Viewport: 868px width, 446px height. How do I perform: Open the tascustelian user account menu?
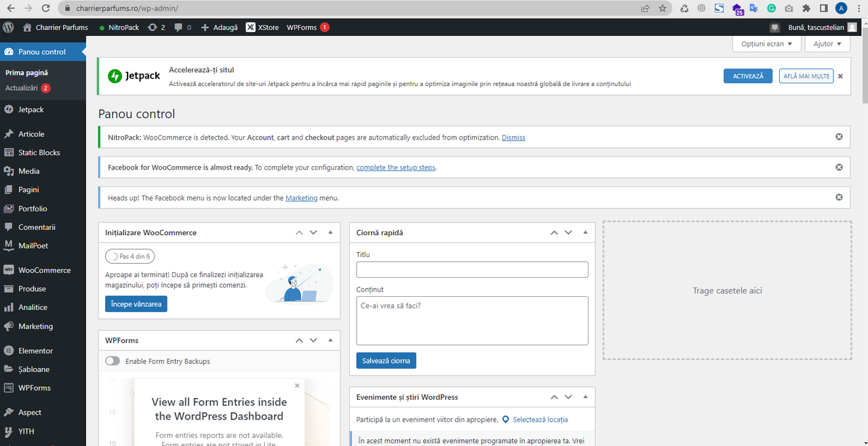click(x=822, y=27)
